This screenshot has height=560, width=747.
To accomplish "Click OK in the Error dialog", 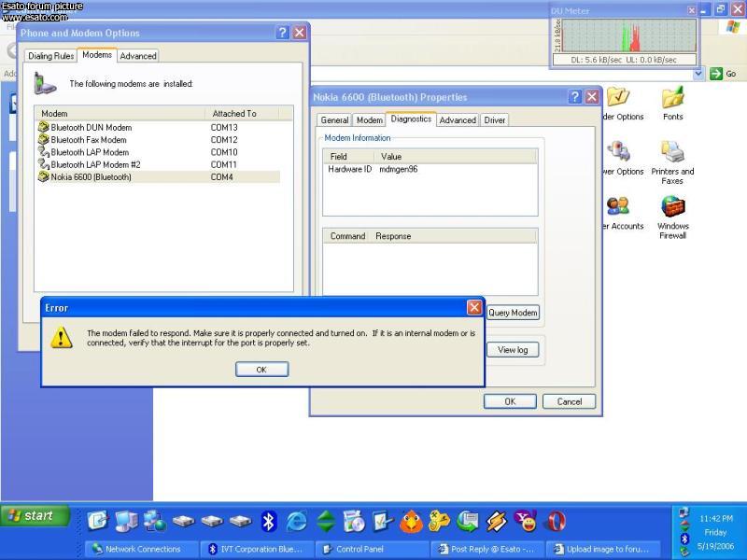I will [261, 370].
